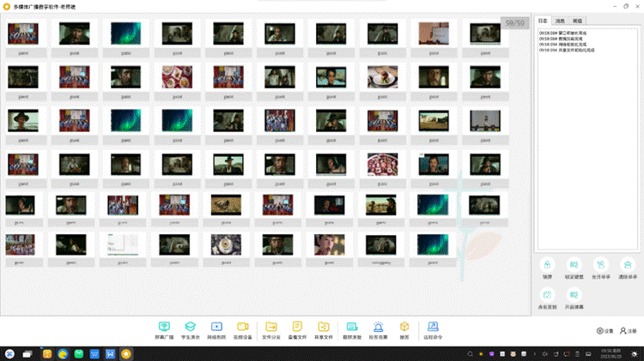
Task: Start 抢答竞赛 quiz buzzer contest
Action: pyautogui.click(x=378, y=329)
